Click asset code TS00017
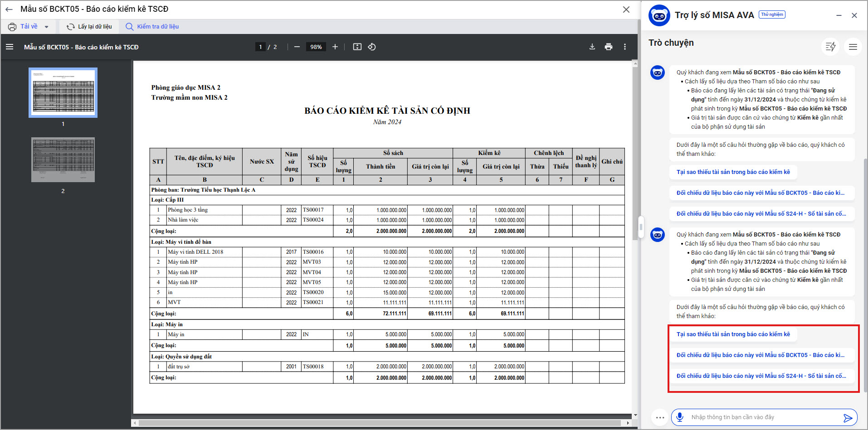Viewport: 868px width, 430px height. pyautogui.click(x=313, y=210)
